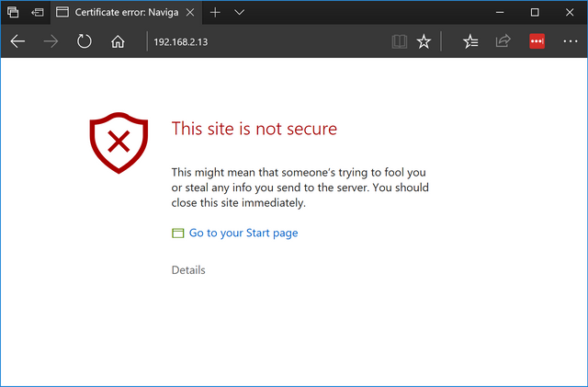
Task: Click the 'This site is not secure' heading
Action: point(254,129)
